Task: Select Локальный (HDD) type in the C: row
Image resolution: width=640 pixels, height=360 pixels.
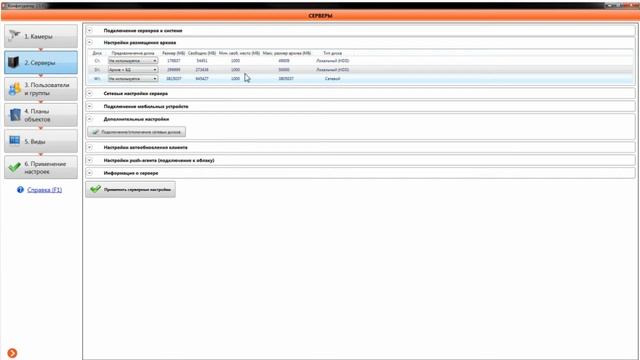Action: 332,61
